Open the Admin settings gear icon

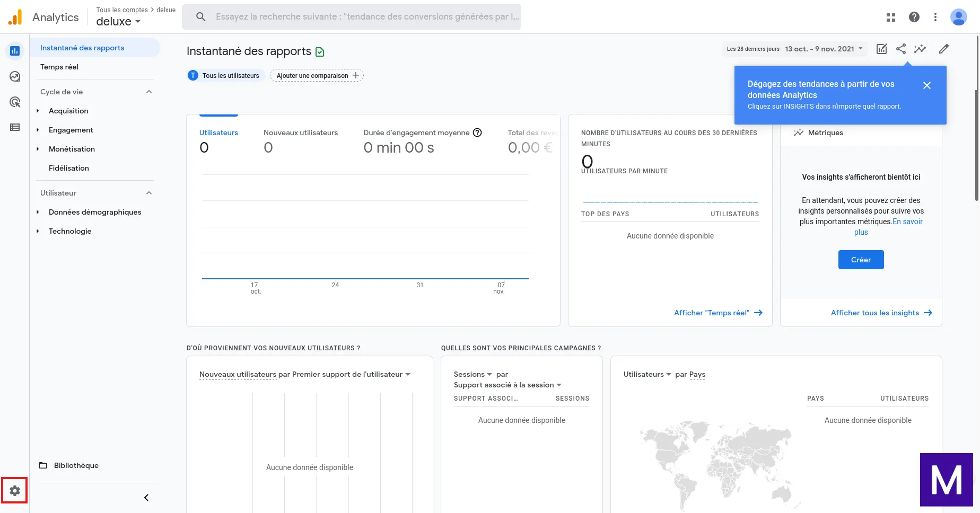click(x=15, y=491)
